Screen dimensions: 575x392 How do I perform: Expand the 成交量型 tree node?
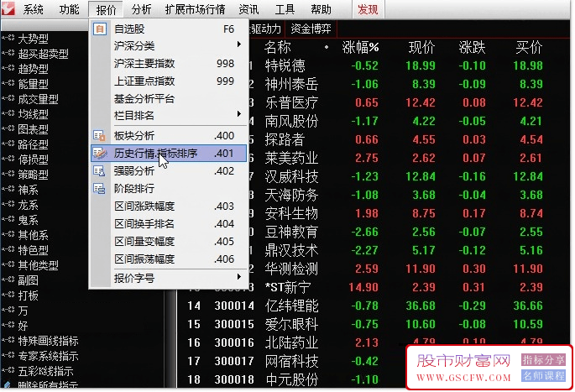(8, 98)
